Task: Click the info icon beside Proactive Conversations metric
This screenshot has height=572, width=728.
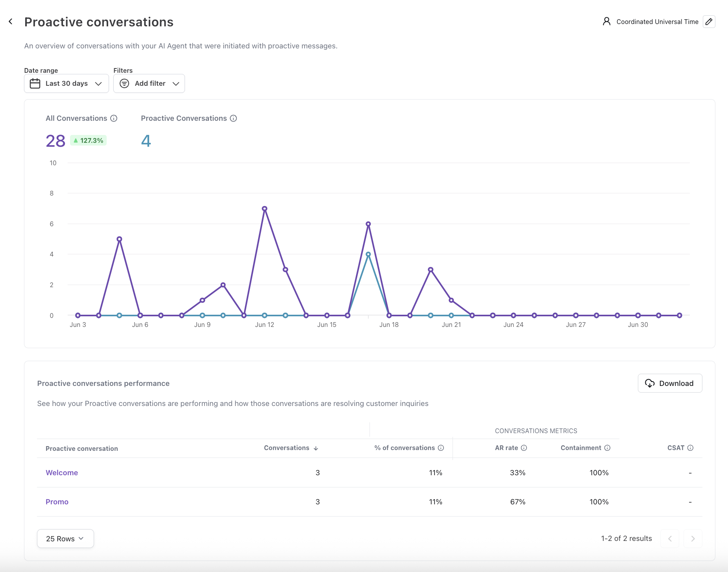Action: pyautogui.click(x=233, y=118)
